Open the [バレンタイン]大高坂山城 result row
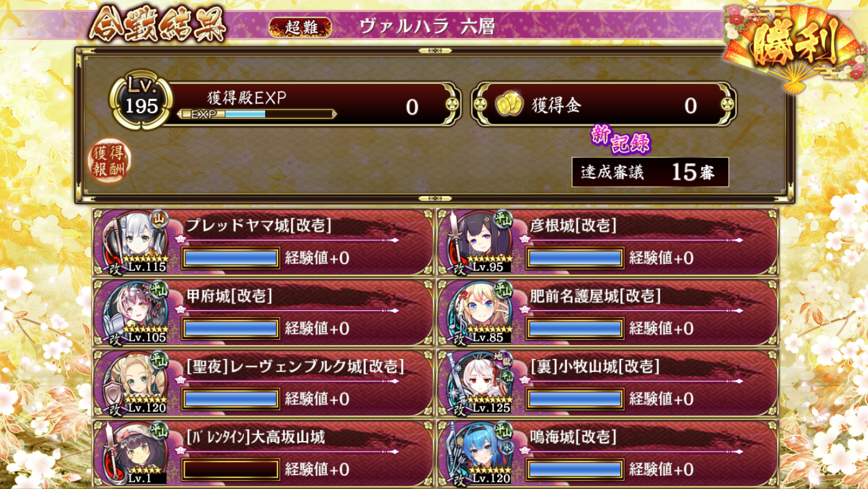The height and width of the screenshot is (489, 868). pos(263,454)
